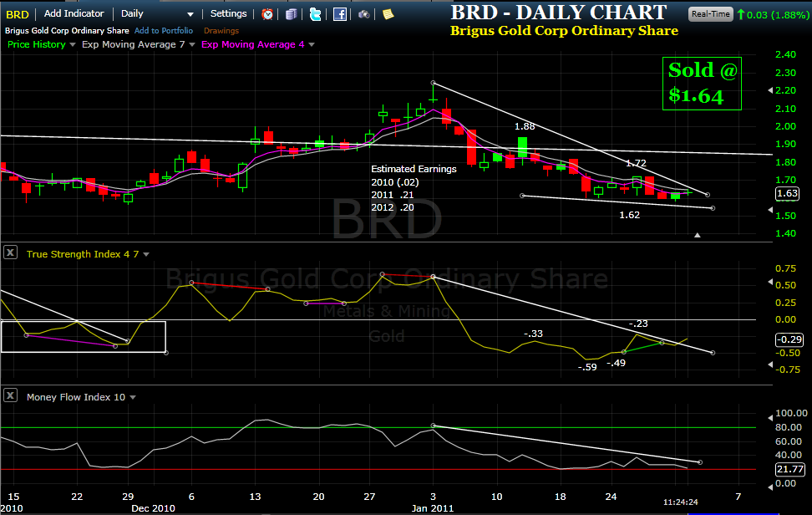Viewport: 812px width, 515px height.
Task: Select the Money Flow Index 10 label
Action: tap(76, 397)
